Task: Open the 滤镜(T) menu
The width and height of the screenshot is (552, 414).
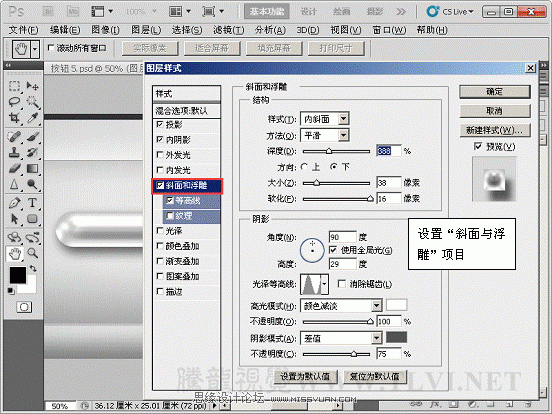Action: (228, 30)
